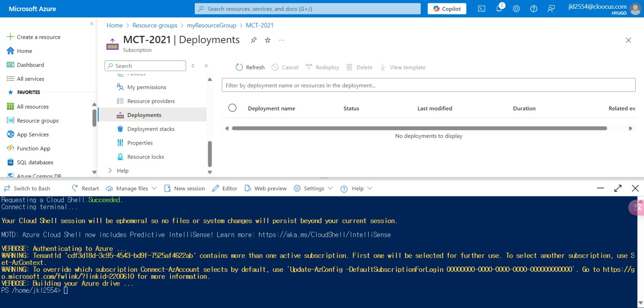Open All services
This screenshot has width=644, height=308.
coord(26,79)
